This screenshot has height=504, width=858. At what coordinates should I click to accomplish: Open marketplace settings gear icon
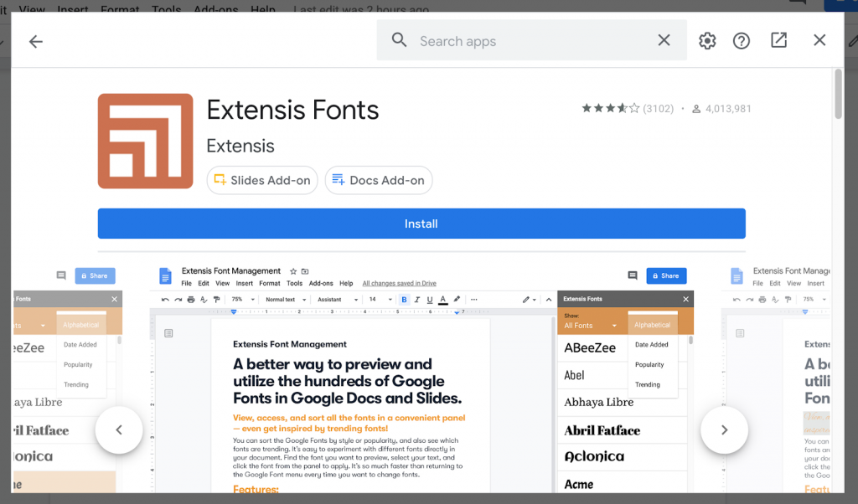click(x=707, y=41)
